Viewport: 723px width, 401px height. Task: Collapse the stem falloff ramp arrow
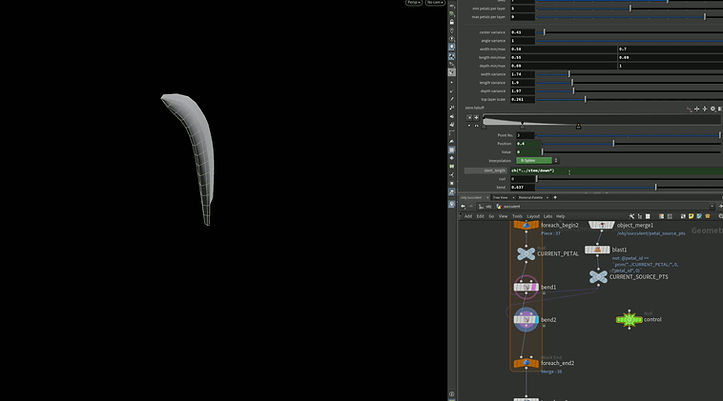(x=469, y=125)
